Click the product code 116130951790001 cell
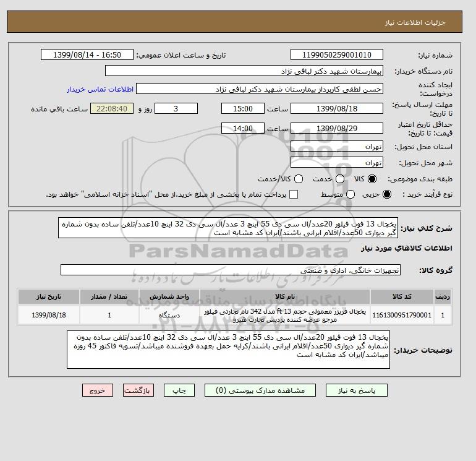Image resolution: width=476 pixels, height=461 pixels. (402, 315)
